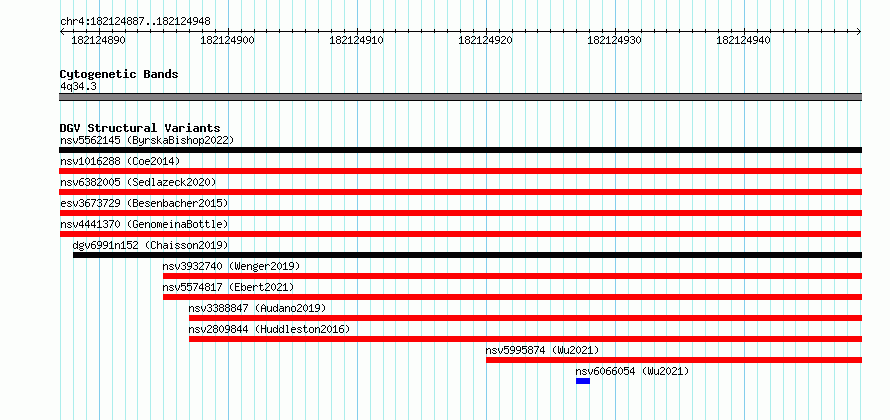Click the red bar under nsv3388847
Screen dimensions: 890x420
525,318
